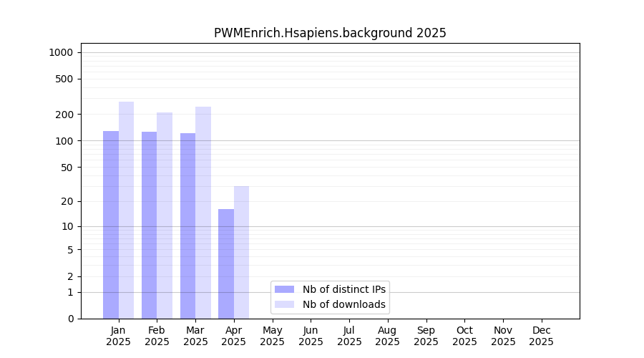Click the 0 y-axis tick label

(x=70, y=319)
